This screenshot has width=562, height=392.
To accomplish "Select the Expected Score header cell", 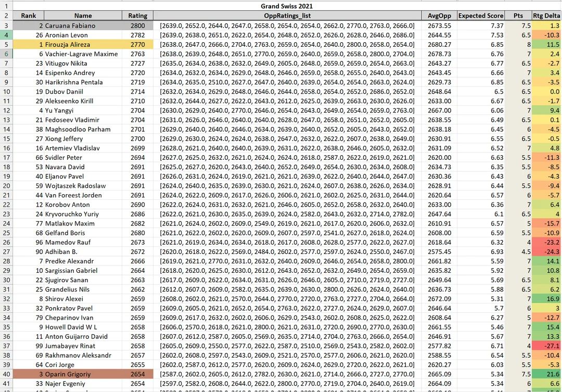I will (x=481, y=16).
